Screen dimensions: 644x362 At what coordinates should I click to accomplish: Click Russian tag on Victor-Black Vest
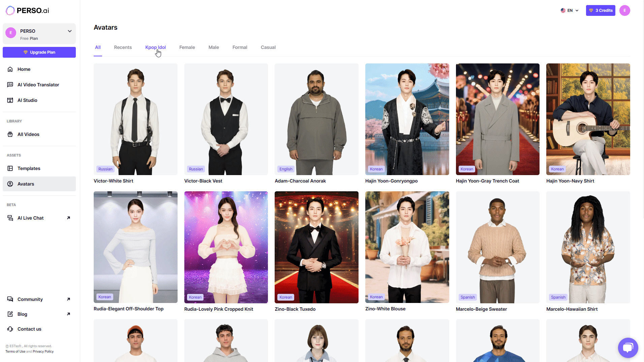tap(196, 169)
